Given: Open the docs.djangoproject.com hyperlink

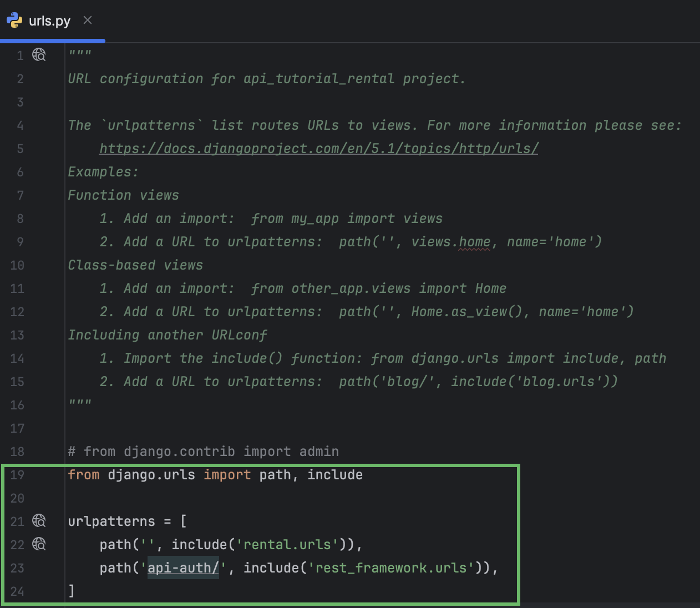Looking at the screenshot, I should [x=318, y=148].
